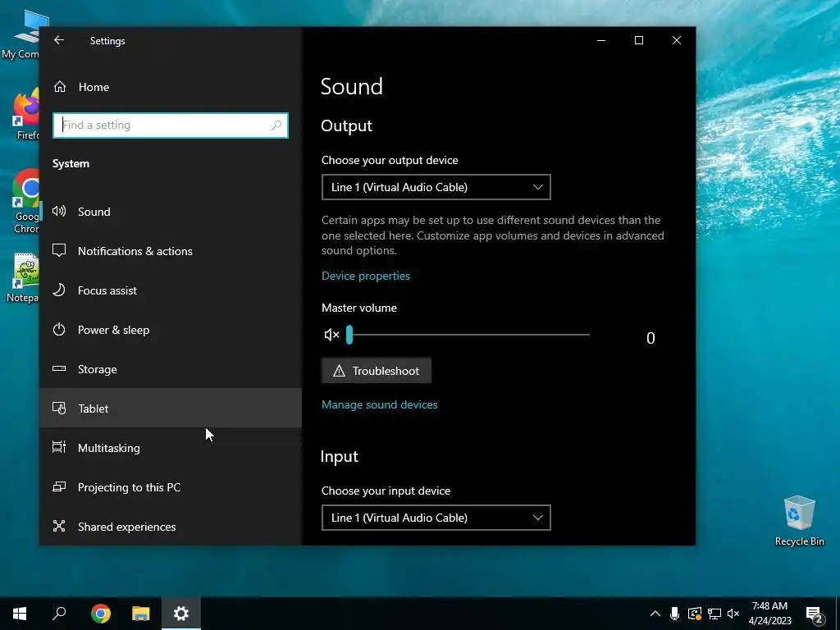Click the Tablet icon in sidebar
Viewport: 840px width, 630px height.
(59, 409)
